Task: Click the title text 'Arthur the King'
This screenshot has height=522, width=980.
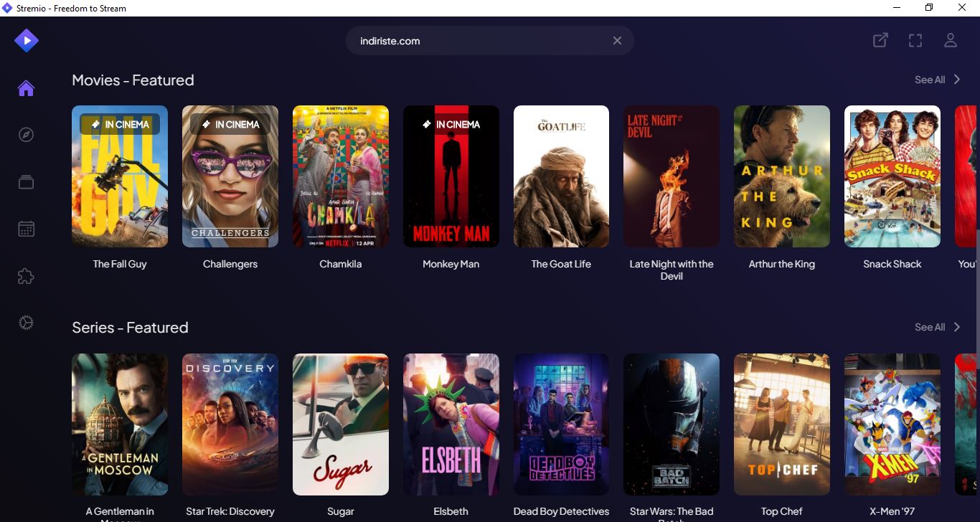Action: tap(782, 264)
